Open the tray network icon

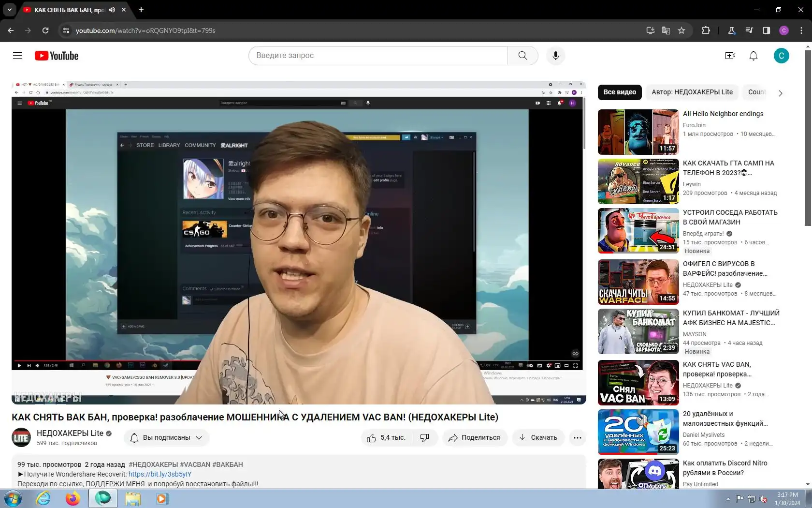752,499
